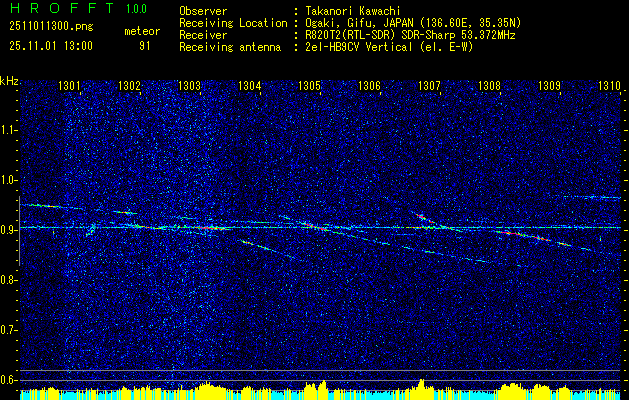Viewport: 629px width, 400px height.
Task: Click time marker 1301
Action: (69, 85)
